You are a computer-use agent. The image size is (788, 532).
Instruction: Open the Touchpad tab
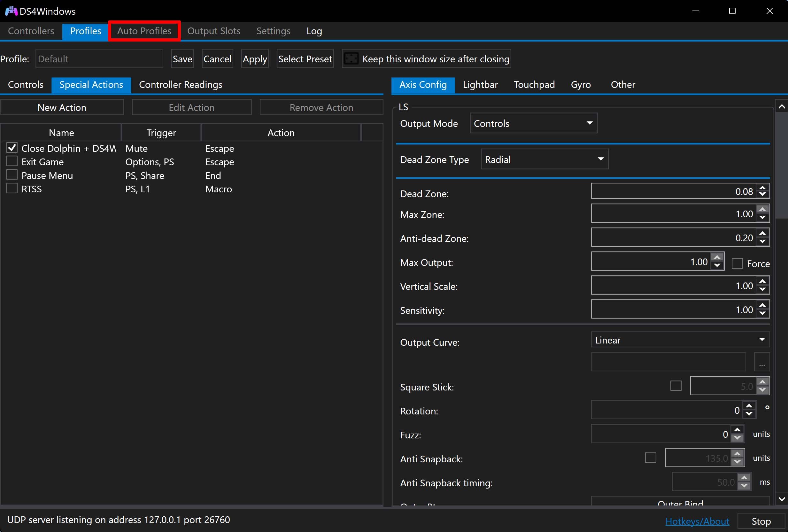click(x=534, y=85)
